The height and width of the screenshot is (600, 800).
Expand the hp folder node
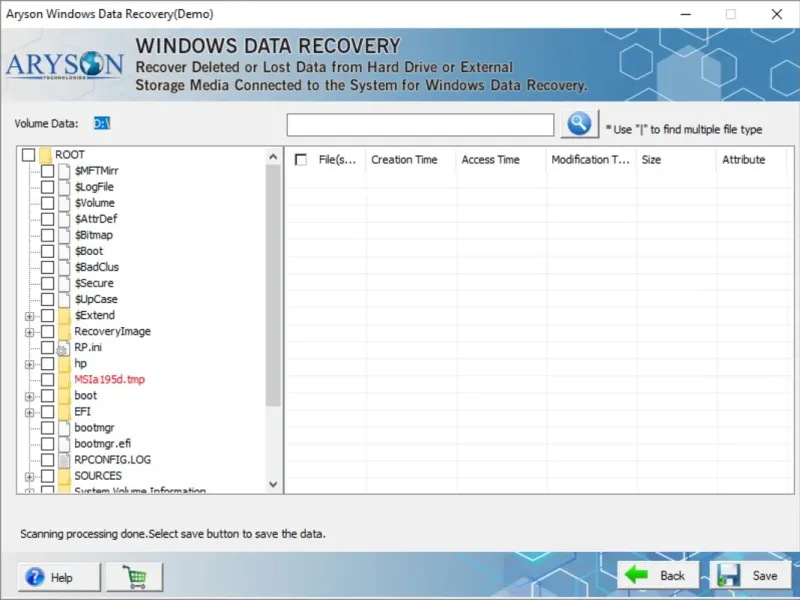click(x=30, y=365)
